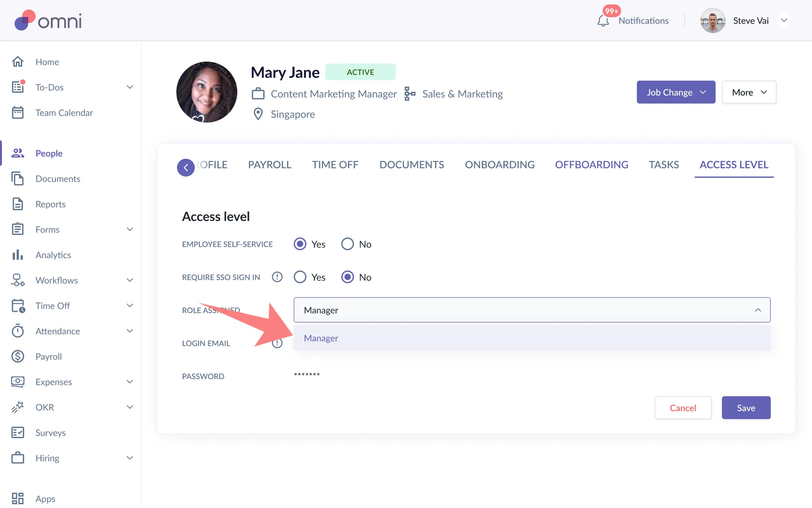
Task: Click the notifications bell icon
Action: pyautogui.click(x=603, y=21)
